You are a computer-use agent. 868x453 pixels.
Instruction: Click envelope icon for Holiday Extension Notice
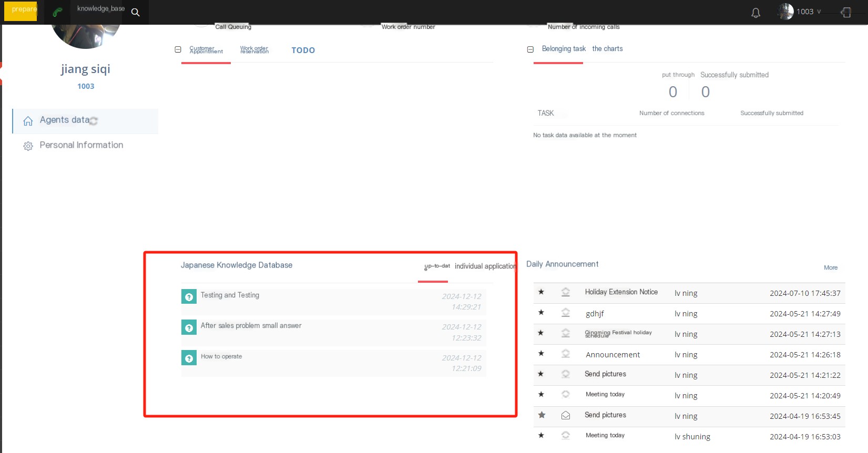tap(566, 292)
